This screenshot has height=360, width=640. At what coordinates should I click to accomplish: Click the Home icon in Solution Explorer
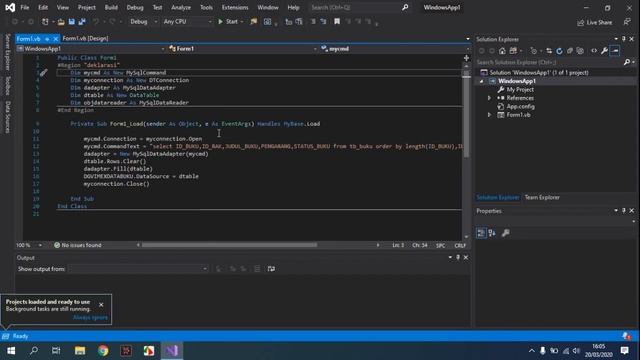pyautogui.click(x=502, y=51)
